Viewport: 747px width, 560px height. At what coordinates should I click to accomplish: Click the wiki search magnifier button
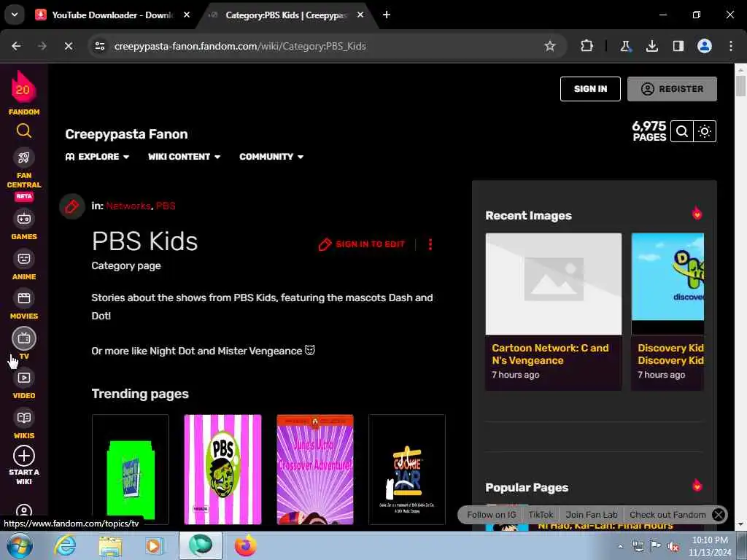[x=682, y=131]
